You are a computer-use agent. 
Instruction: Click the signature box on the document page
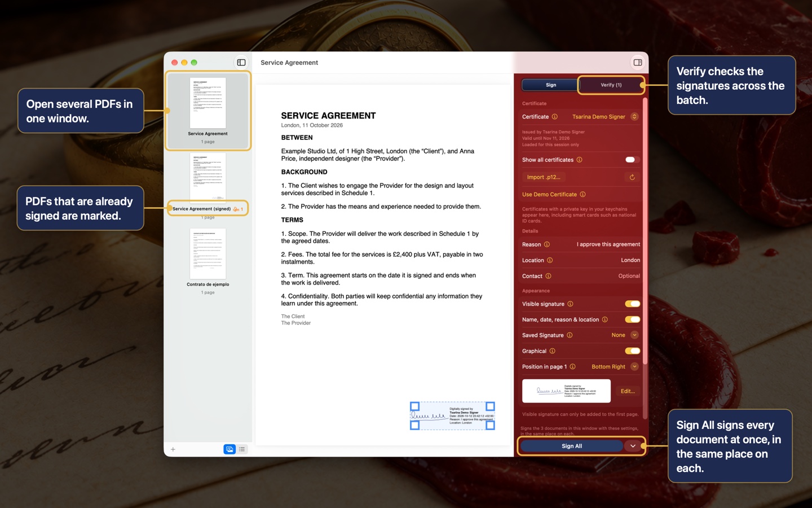(x=452, y=416)
